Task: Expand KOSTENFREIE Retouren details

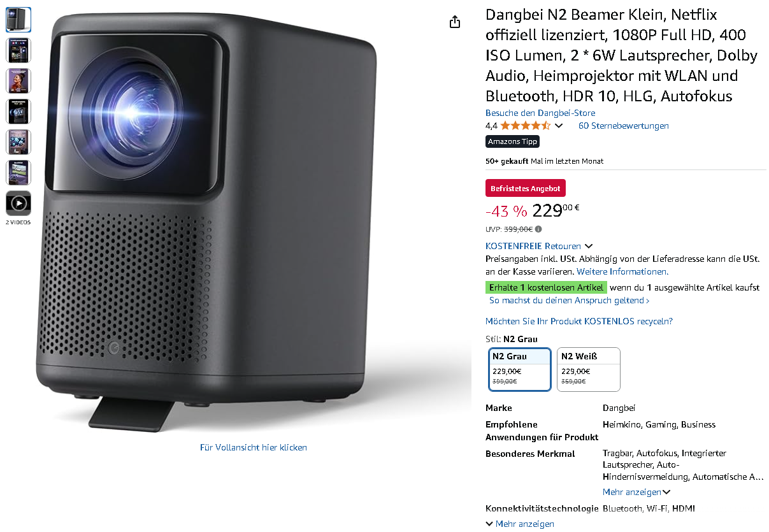Action: coord(539,246)
